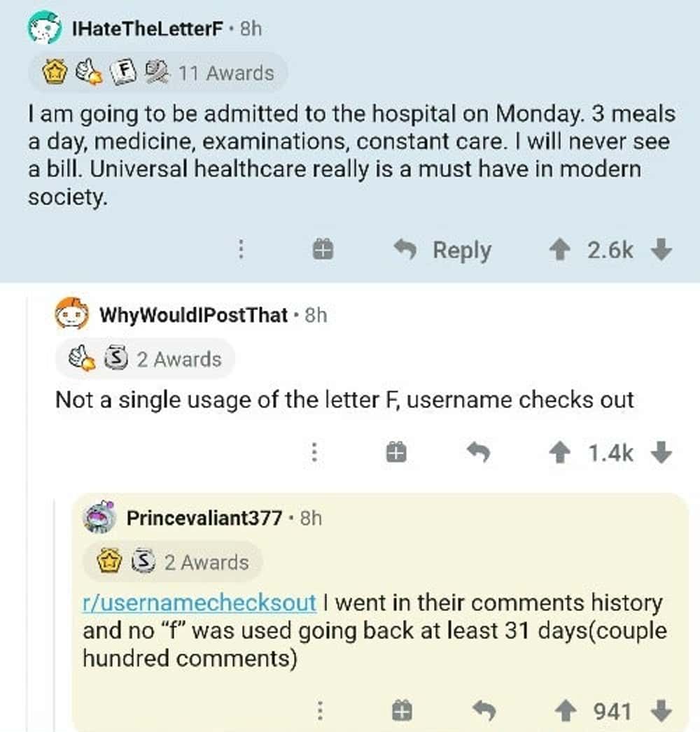Open three-dot menu on Princevaliant377's comment
Viewport: 700px width, 732px height.
click(x=320, y=712)
